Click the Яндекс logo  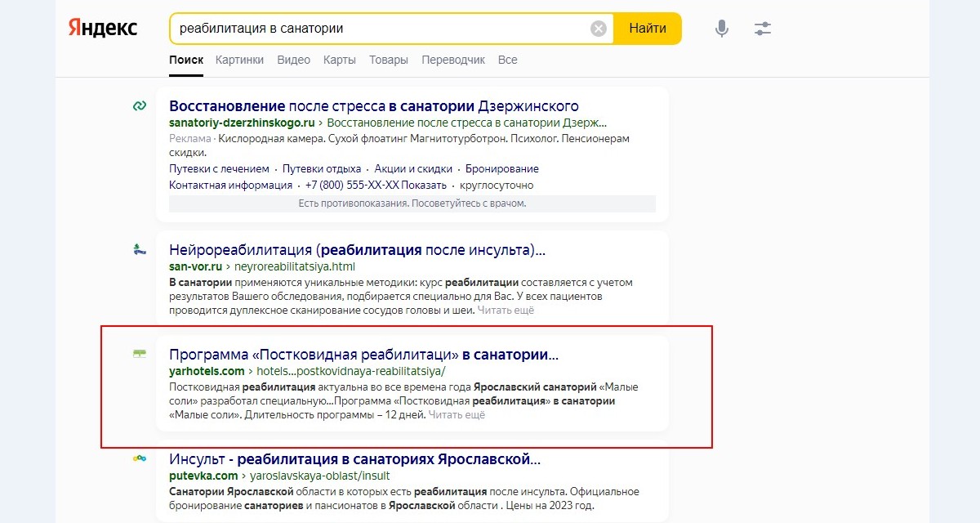[x=103, y=28]
